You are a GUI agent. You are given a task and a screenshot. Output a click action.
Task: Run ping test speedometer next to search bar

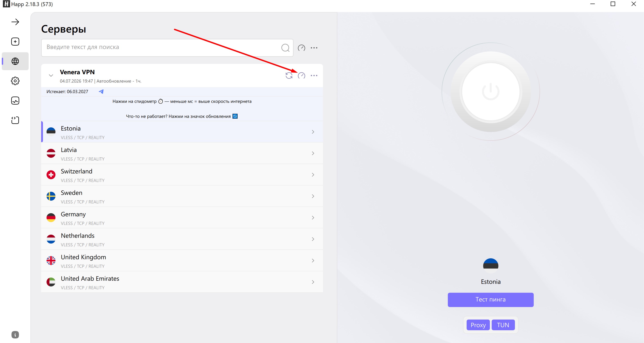click(x=301, y=48)
